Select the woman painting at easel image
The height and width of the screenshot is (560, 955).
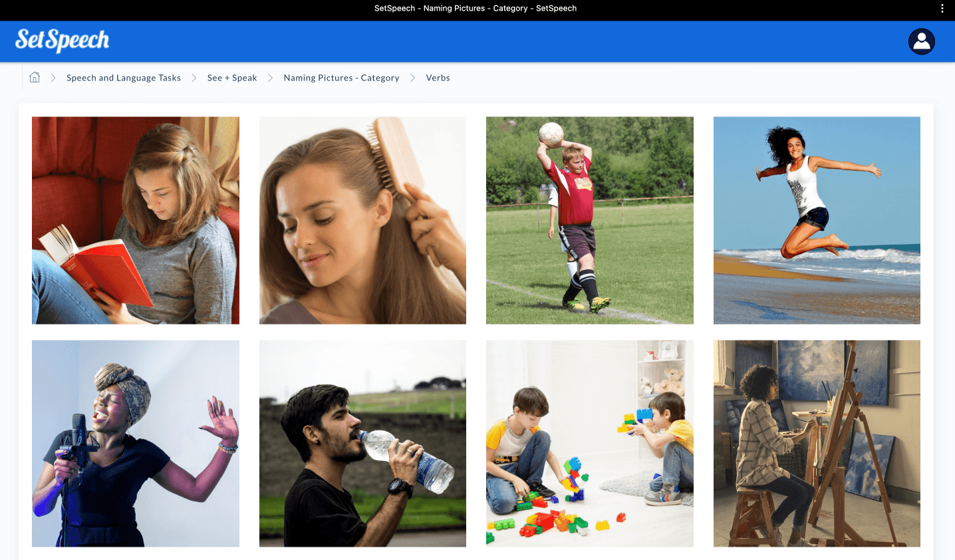[x=817, y=444]
